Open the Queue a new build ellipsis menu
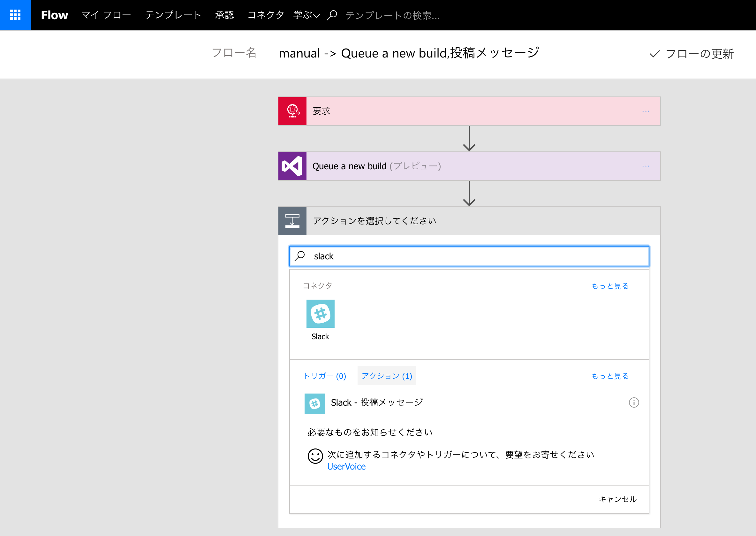Screen dimensions: 756x536 click(x=646, y=166)
